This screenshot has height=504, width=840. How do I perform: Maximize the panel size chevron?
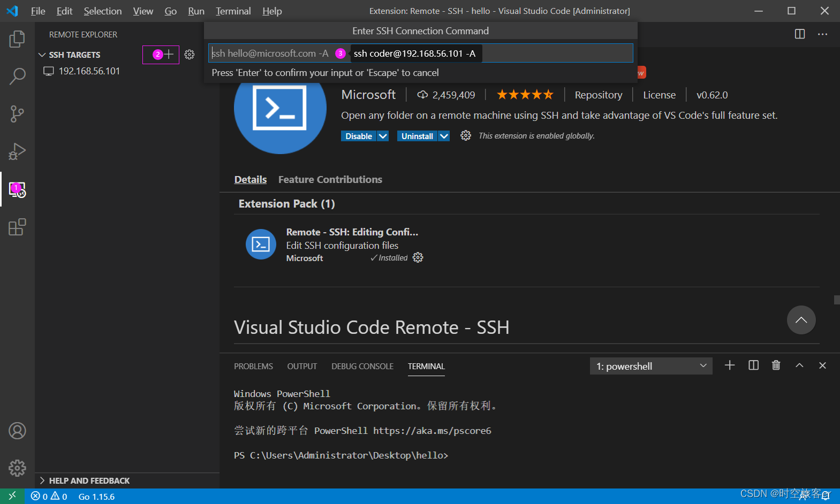coord(799,365)
